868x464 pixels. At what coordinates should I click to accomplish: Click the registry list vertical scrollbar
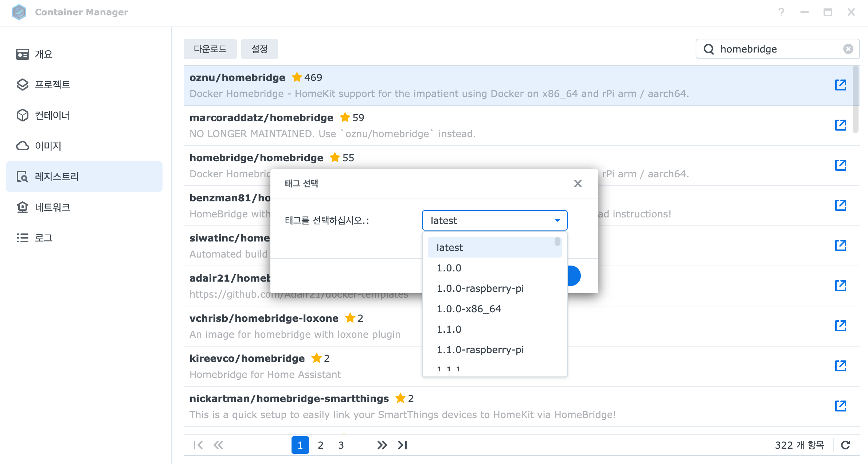click(x=856, y=100)
